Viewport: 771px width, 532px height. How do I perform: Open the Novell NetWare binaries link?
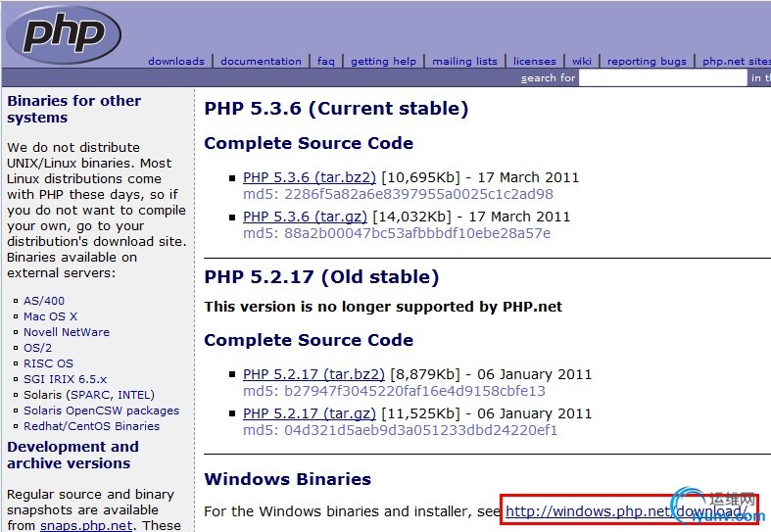pos(67,332)
